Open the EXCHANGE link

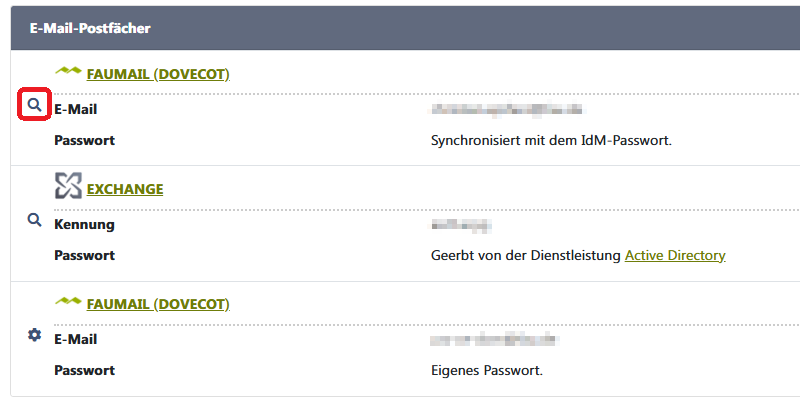click(x=125, y=189)
